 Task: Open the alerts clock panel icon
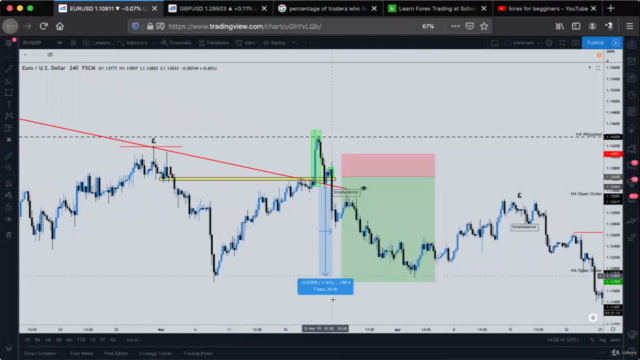tap(632, 61)
